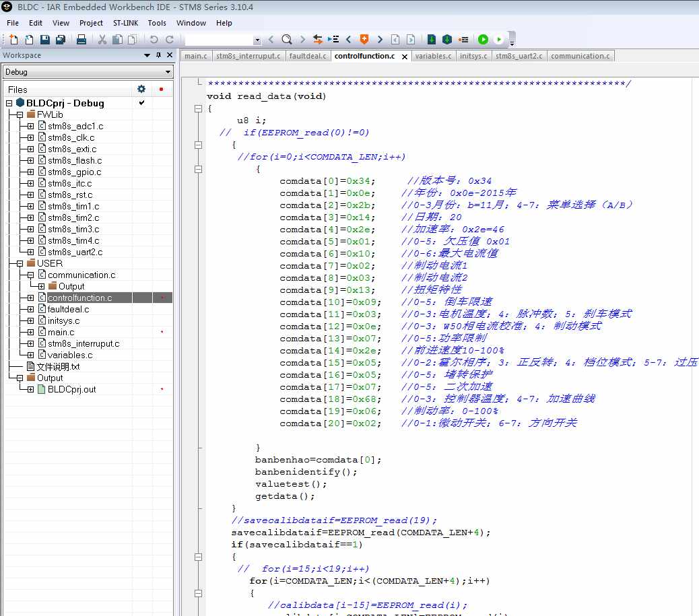Select main.c in the workspace tree
The width and height of the screenshot is (699, 616).
[x=61, y=332]
